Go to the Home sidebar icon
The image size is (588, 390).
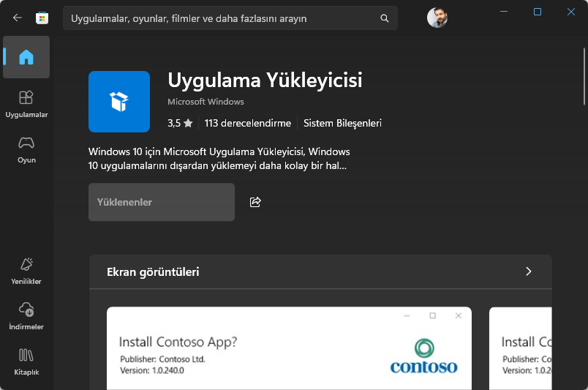26,57
